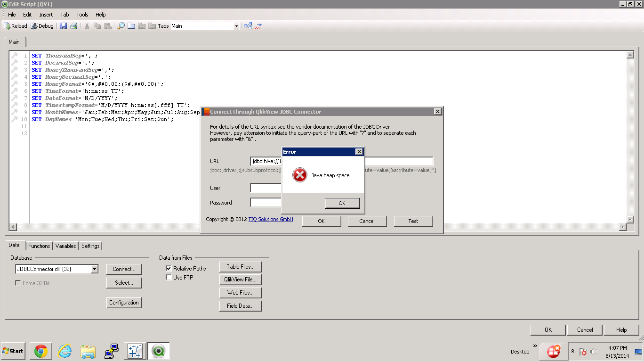Switch to the Settings tab

pos(90,246)
